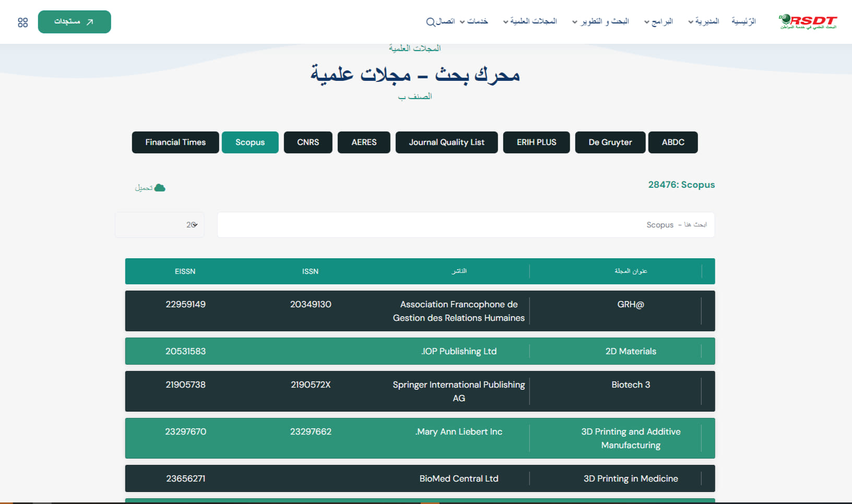Select the Journal Quality List tab
Screen dimensions: 852x504
pyautogui.click(x=447, y=142)
